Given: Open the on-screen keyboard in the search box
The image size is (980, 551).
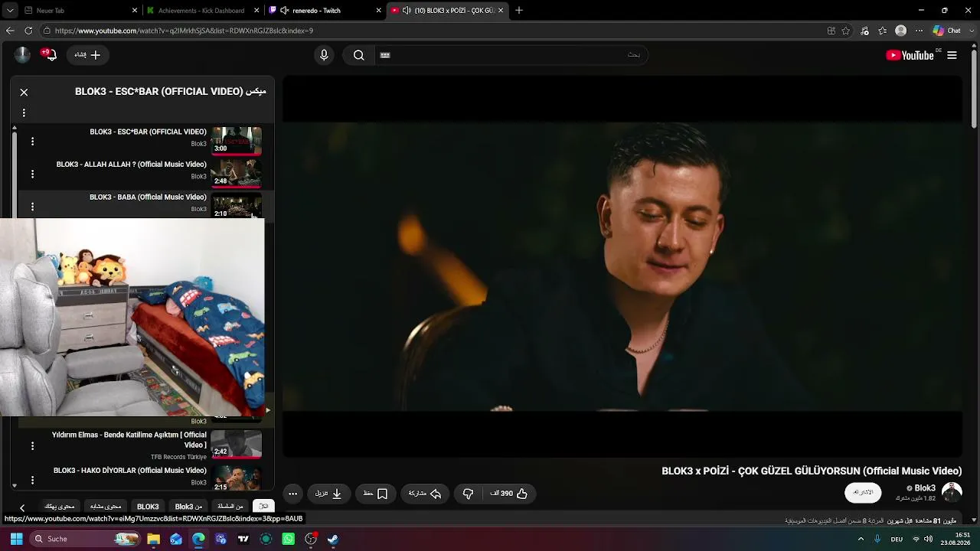Looking at the screenshot, I should 385,55.
